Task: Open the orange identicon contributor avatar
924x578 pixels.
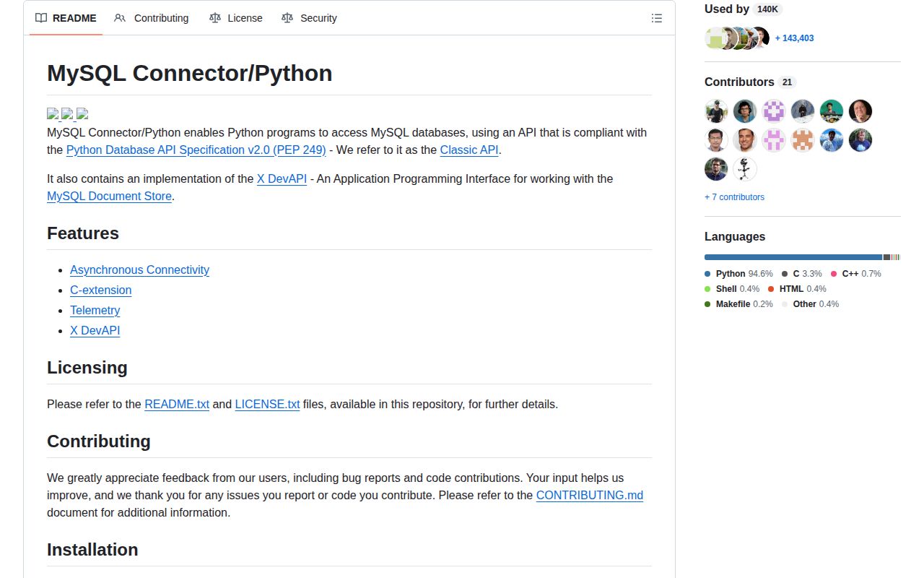Action: tap(803, 140)
